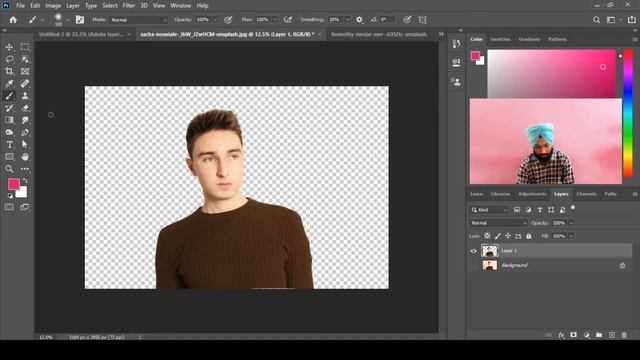The width and height of the screenshot is (640, 360).
Task: Select the Zoom tool
Action: point(9,169)
